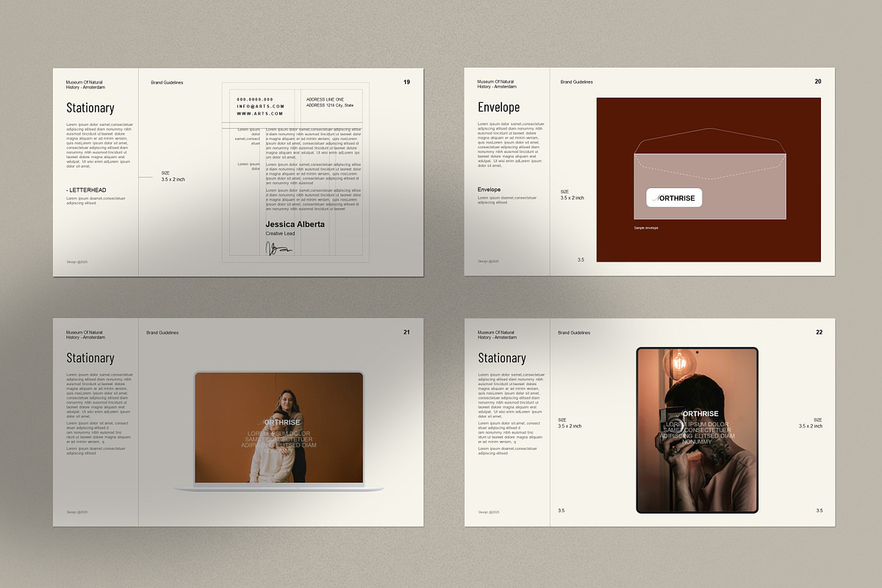Click Museum Of Natural History title on slide 20

coord(497,85)
